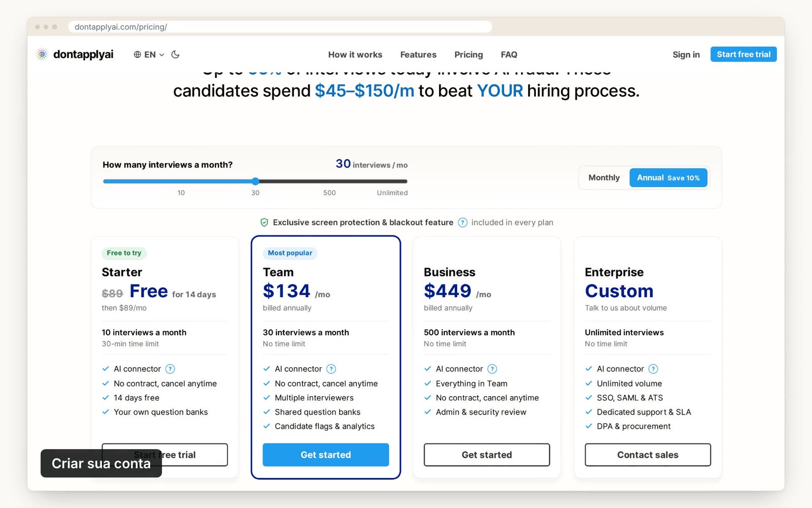This screenshot has width=812, height=508.
Task: Switch billing to Monthly
Action: [604, 178]
